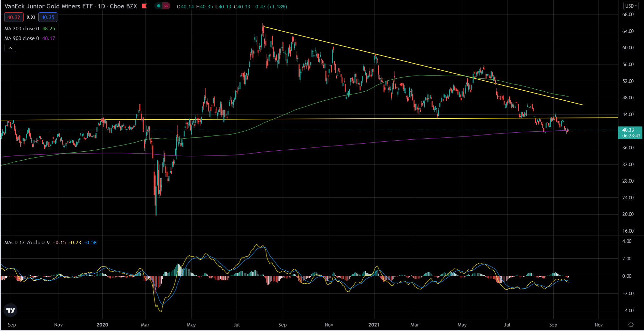This screenshot has height=331, width=644.
Task: Open the USD currency dropdown
Action: click(631, 6)
